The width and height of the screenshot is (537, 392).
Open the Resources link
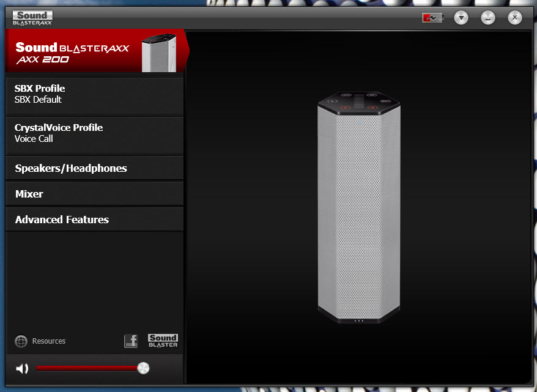(49, 341)
